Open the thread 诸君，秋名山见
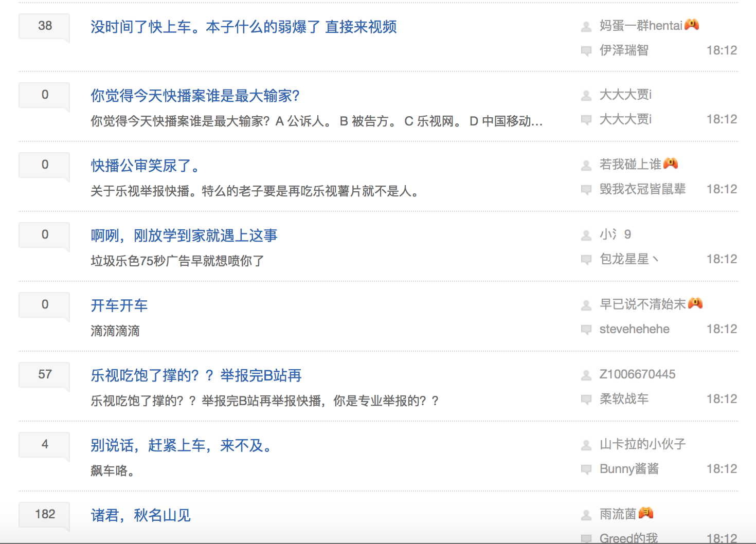 [x=140, y=515]
